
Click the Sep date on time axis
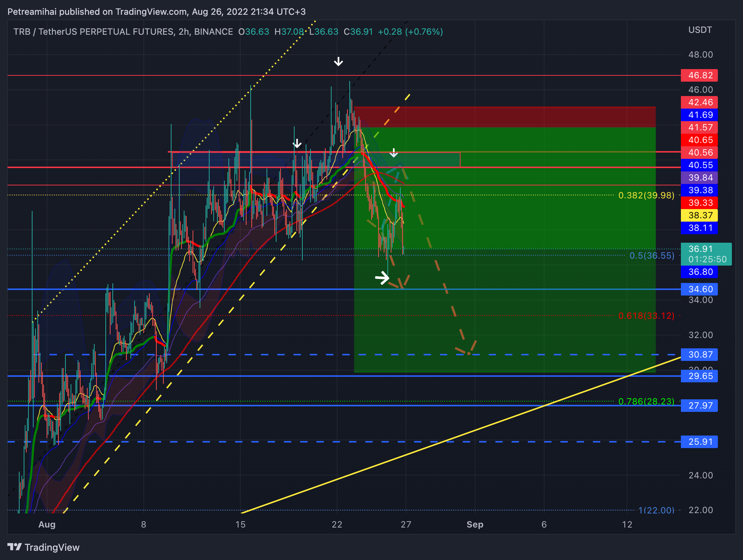click(475, 524)
